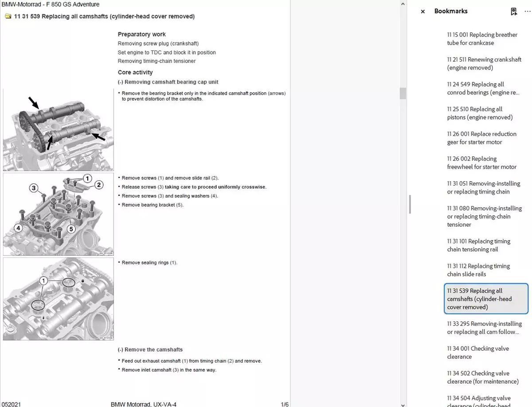Open bookmark 11 31 080 timing-chain tensioner
Image resolution: width=532 pixels, height=407 pixels.
click(x=484, y=217)
